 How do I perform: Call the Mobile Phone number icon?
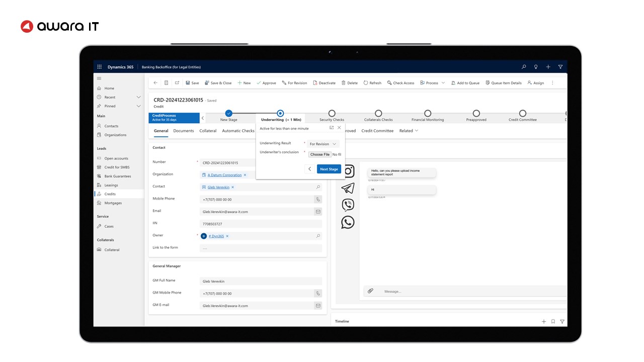pyautogui.click(x=318, y=200)
